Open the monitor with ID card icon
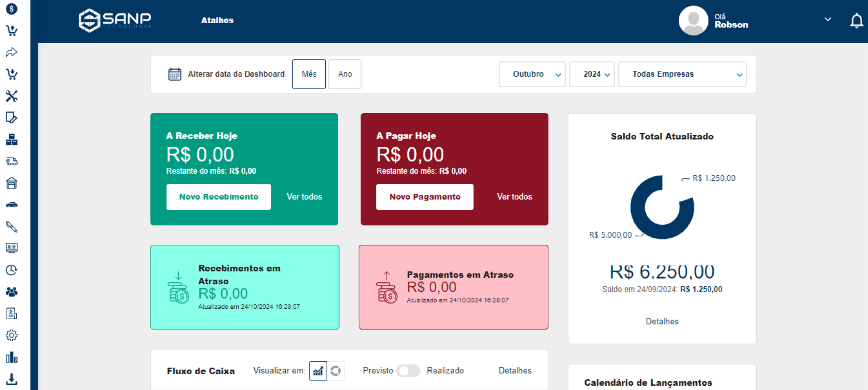 point(11,248)
